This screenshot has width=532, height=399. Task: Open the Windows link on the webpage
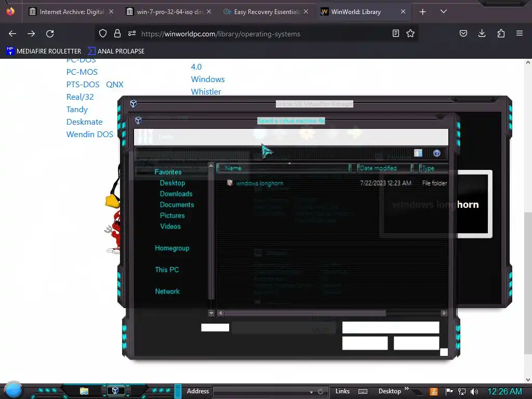pyautogui.click(x=208, y=79)
